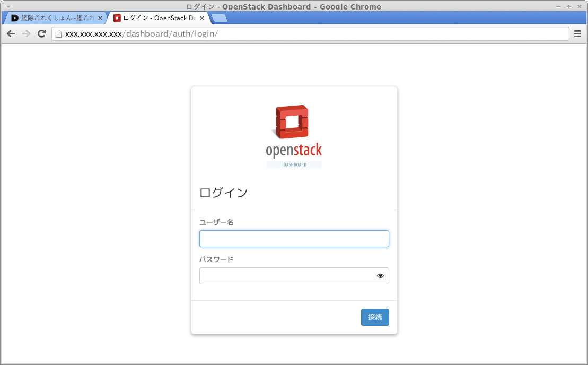Click the browser Forward arrow
The width and height of the screenshot is (588, 365).
pos(26,34)
